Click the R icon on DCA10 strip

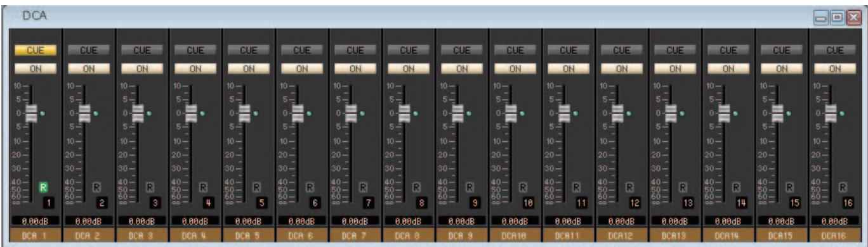point(523,187)
